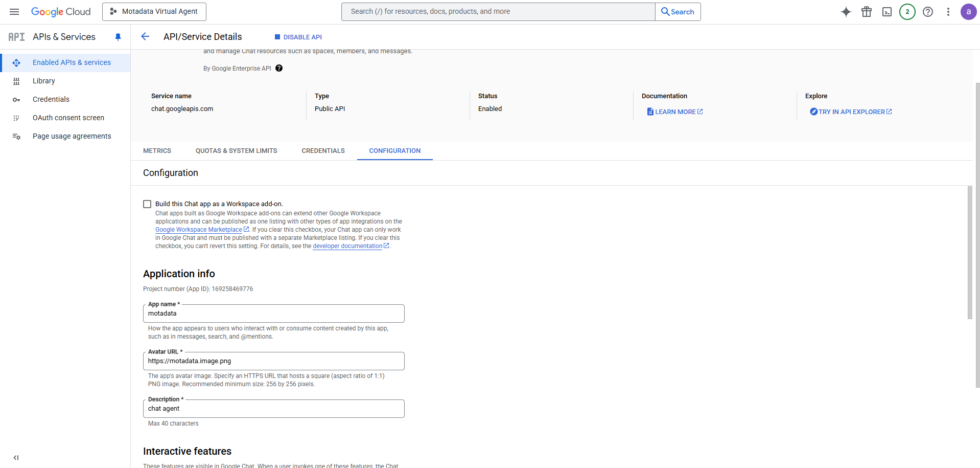Open notifications badge showing 2
980x468 pixels.
click(907, 12)
